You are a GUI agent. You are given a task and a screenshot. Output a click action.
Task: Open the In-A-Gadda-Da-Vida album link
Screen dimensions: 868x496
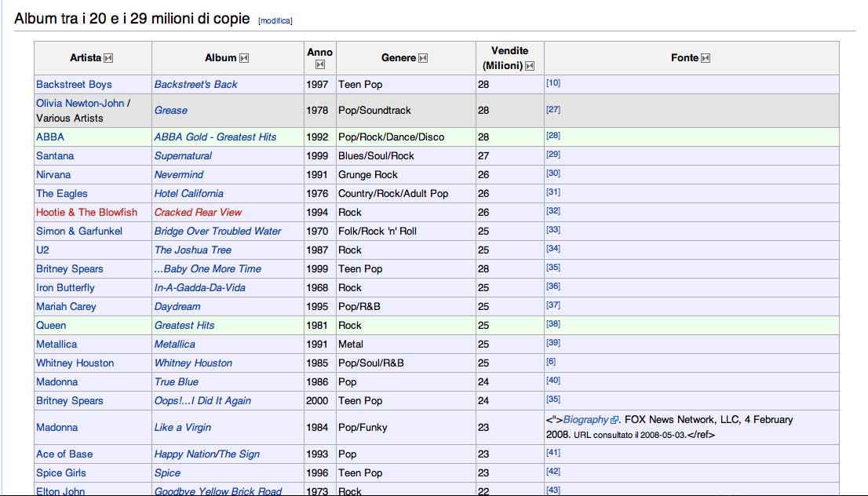tap(199, 287)
